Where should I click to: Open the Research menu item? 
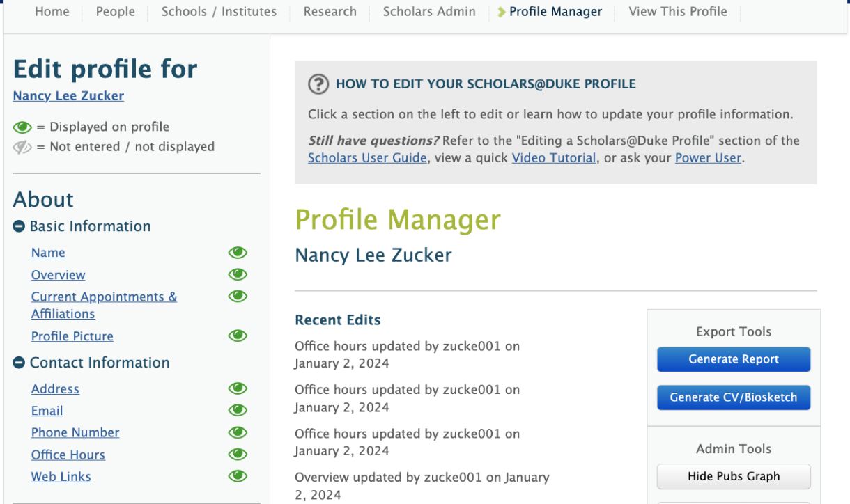pyautogui.click(x=330, y=12)
